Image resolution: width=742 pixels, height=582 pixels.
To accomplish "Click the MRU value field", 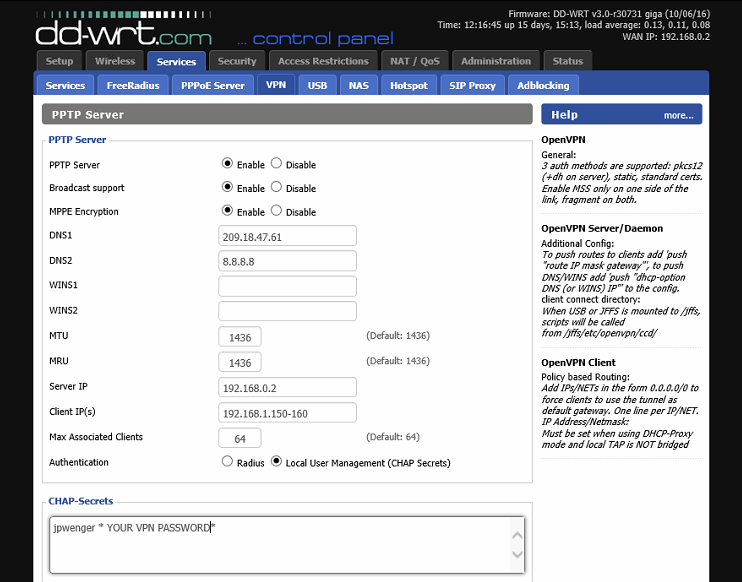I will [x=239, y=362].
